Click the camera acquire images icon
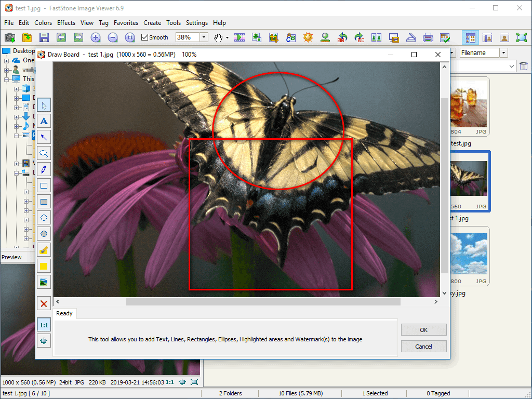532x399 pixels. click(x=10, y=37)
